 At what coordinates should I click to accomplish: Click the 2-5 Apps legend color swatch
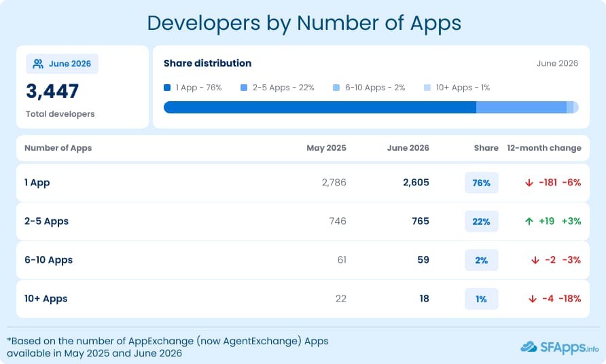coord(244,88)
